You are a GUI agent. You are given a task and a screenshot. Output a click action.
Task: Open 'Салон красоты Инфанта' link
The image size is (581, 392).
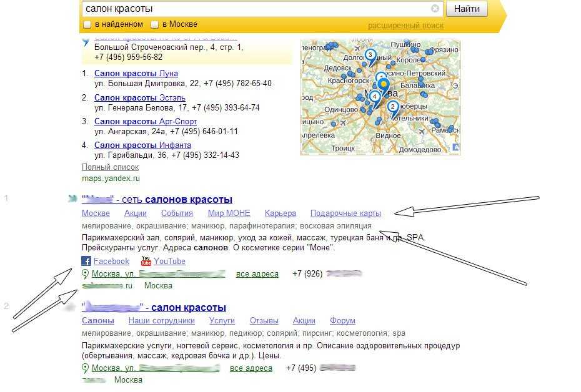[142, 145]
